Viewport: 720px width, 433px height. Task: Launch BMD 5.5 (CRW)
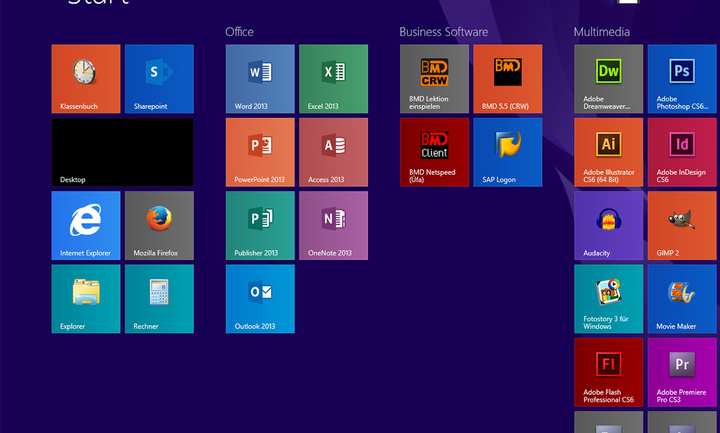pos(508,79)
